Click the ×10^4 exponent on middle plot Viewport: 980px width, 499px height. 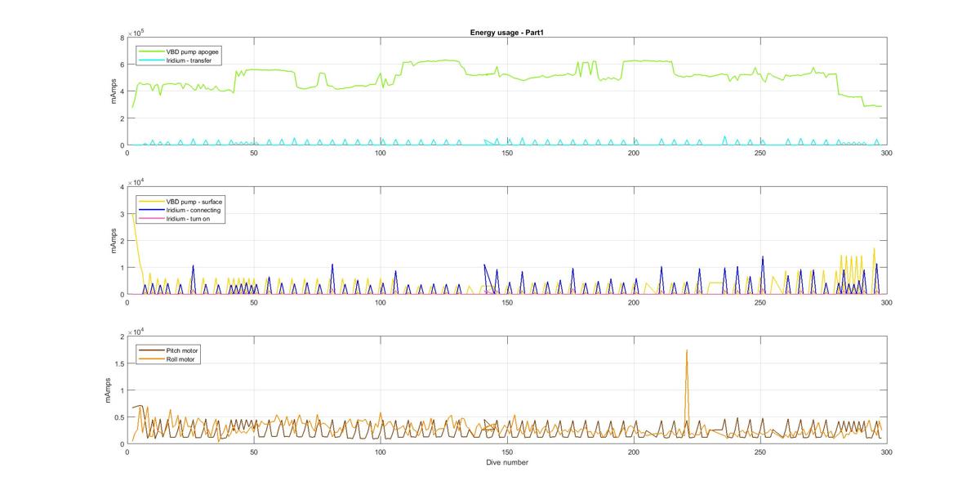pos(138,182)
